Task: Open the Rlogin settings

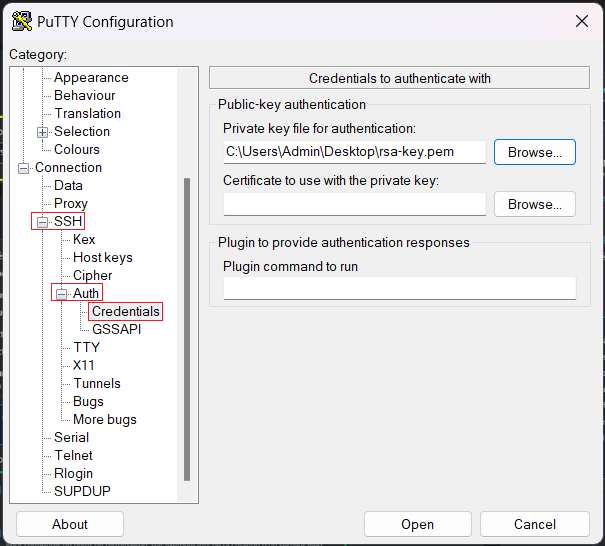Action: (73, 473)
